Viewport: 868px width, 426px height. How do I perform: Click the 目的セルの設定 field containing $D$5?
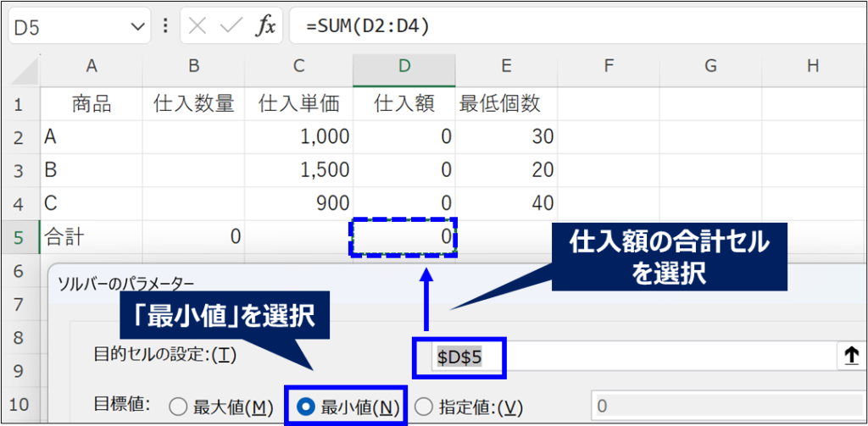click(627, 357)
